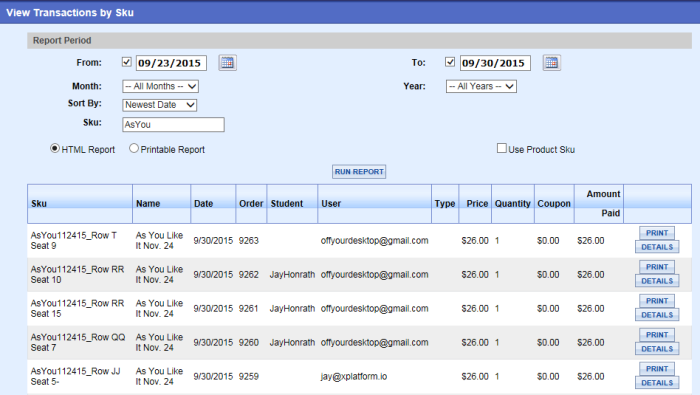Click the RUN REPORT button
The height and width of the screenshot is (395, 700).
click(359, 172)
